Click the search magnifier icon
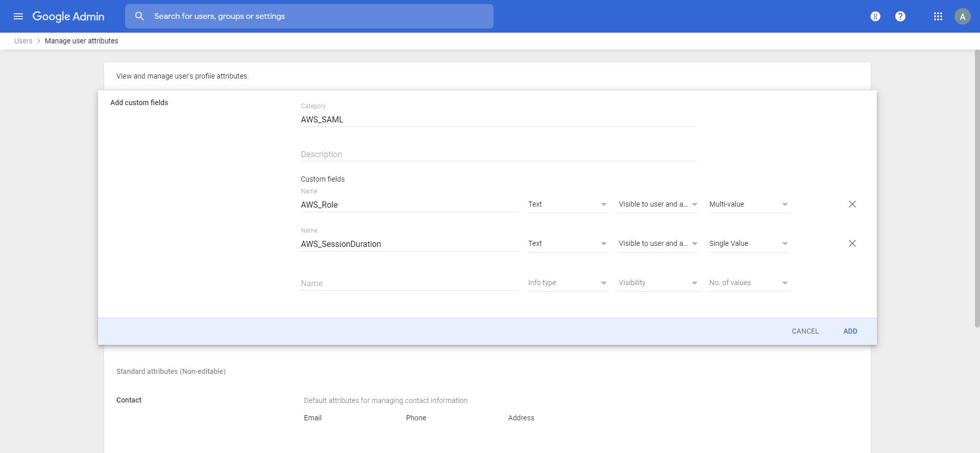This screenshot has height=453, width=980. [x=139, y=16]
